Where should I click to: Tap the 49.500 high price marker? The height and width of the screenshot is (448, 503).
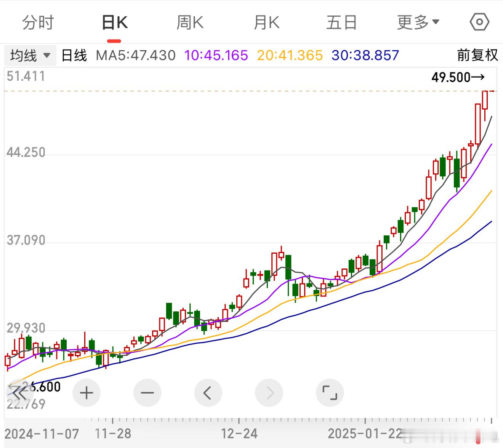point(458,78)
